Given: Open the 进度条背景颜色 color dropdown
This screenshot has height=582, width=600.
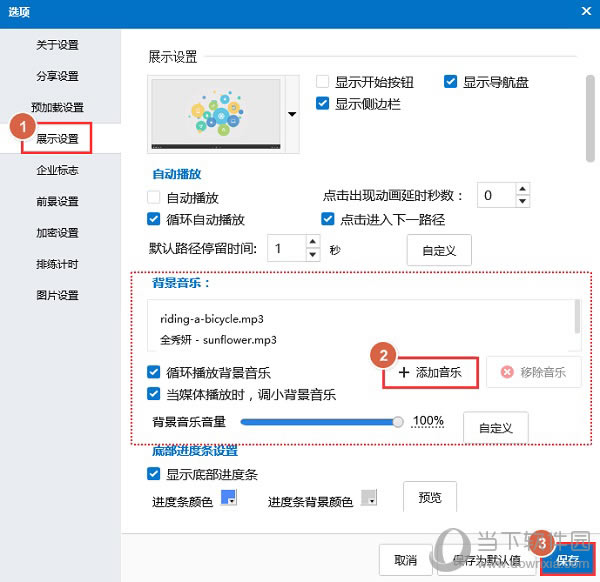Looking at the screenshot, I should coord(369,499).
